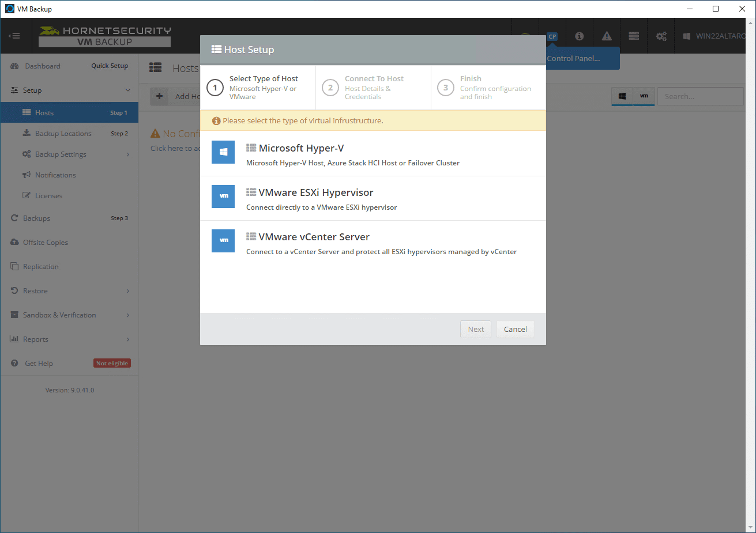Open the gears settings icon in top bar

(x=661, y=36)
